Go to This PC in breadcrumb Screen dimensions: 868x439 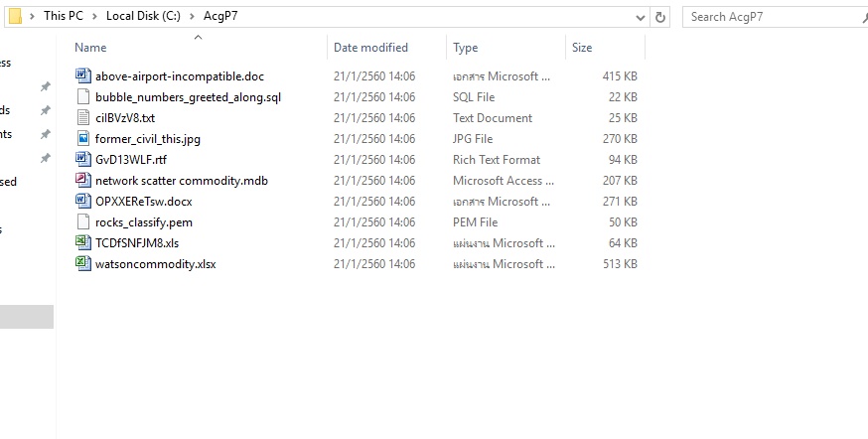tap(64, 16)
